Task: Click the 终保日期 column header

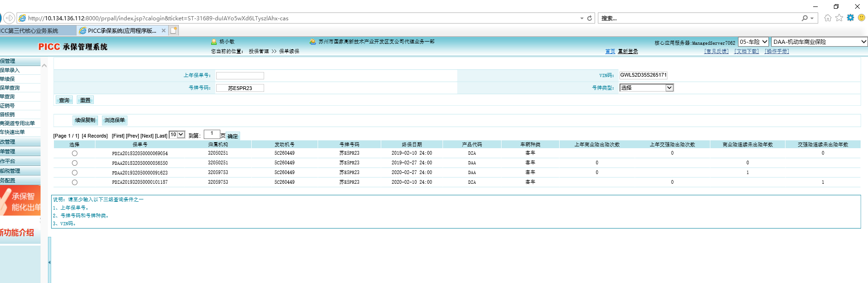Action: pyautogui.click(x=412, y=145)
